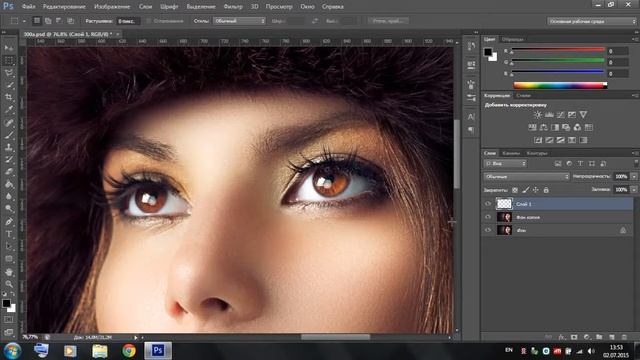Click Subtract from selection mode icon
Screen dimensions: 640x360
(59, 20)
